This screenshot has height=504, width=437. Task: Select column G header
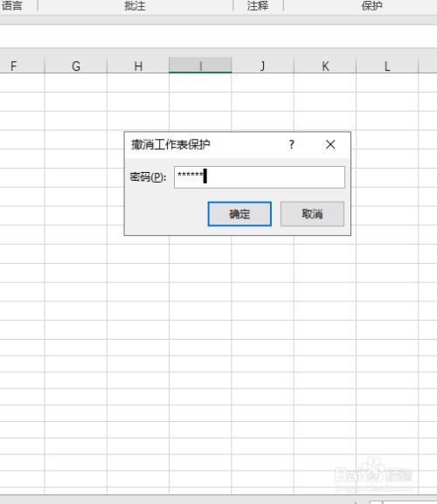(x=75, y=66)
